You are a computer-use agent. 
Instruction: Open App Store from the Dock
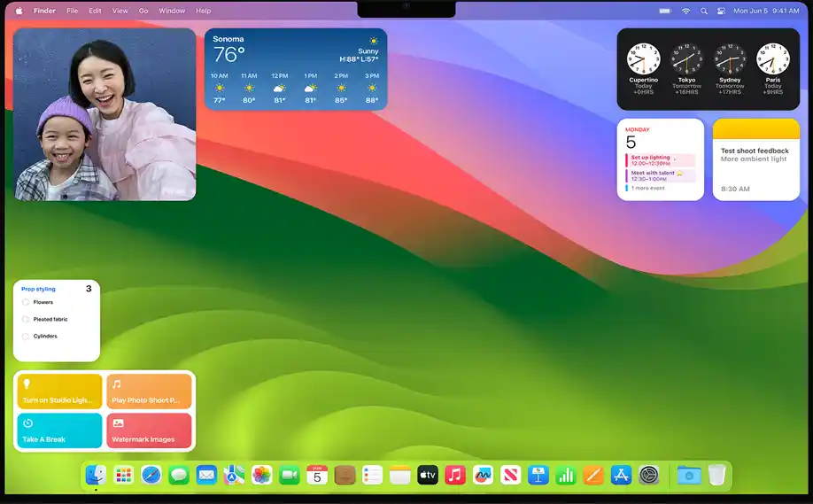(621, 476)
